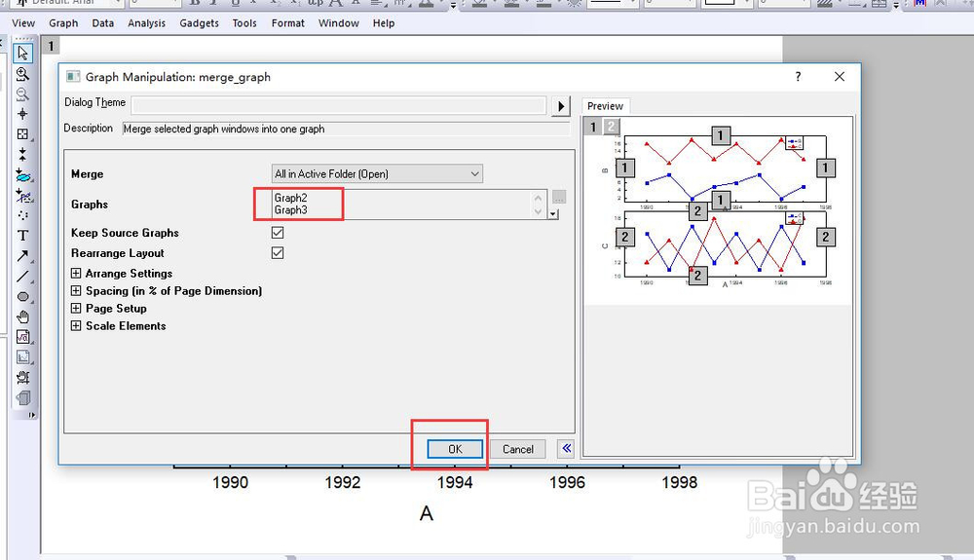This screenshot has height=560, width=974.
Task: Open the Format menu
Action: [287, 23]
